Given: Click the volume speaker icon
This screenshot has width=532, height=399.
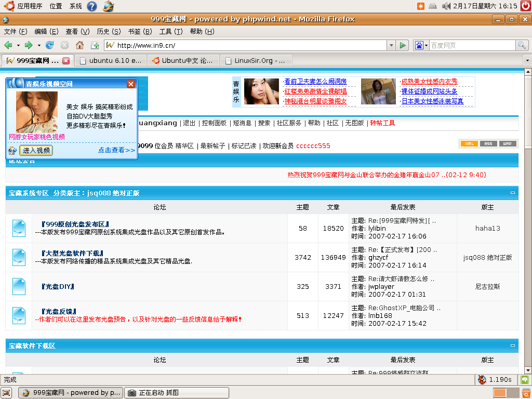Looking at the screenshot, I should tap(446, 6).
